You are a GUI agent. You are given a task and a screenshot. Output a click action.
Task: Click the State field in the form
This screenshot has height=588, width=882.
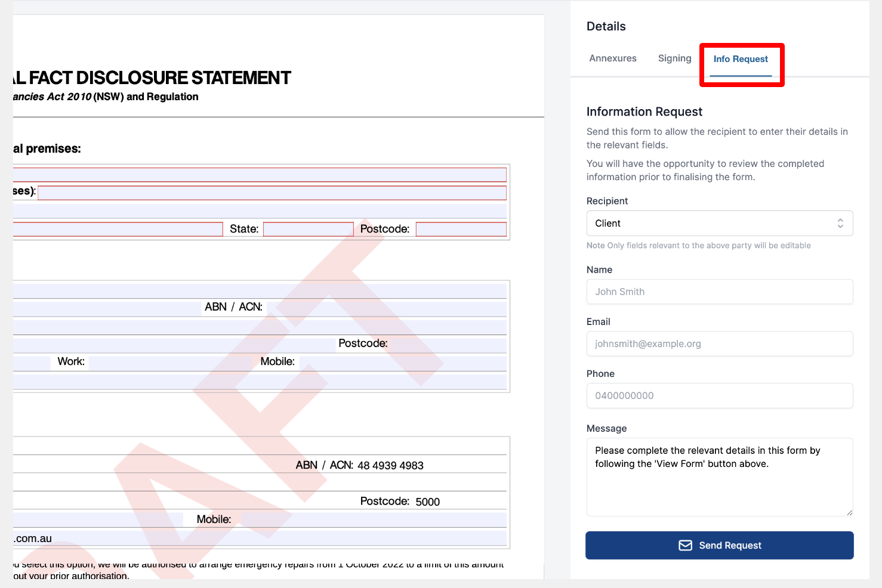[x=308, y=229]
